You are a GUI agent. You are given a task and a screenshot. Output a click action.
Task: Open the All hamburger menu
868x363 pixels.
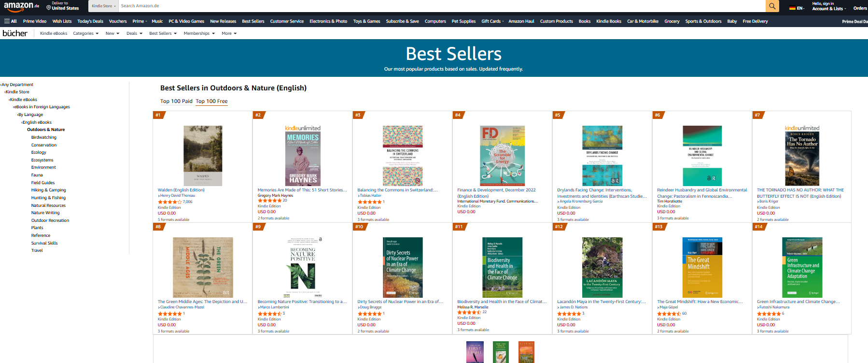tap(11, 21)
